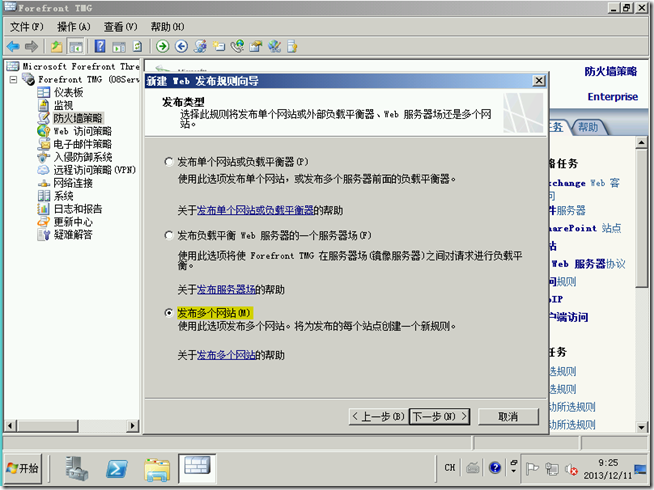Viewport: 654px width, 490px height.
Task: Click right arrow of tree horizontal scrollbar
Action: 133,426
